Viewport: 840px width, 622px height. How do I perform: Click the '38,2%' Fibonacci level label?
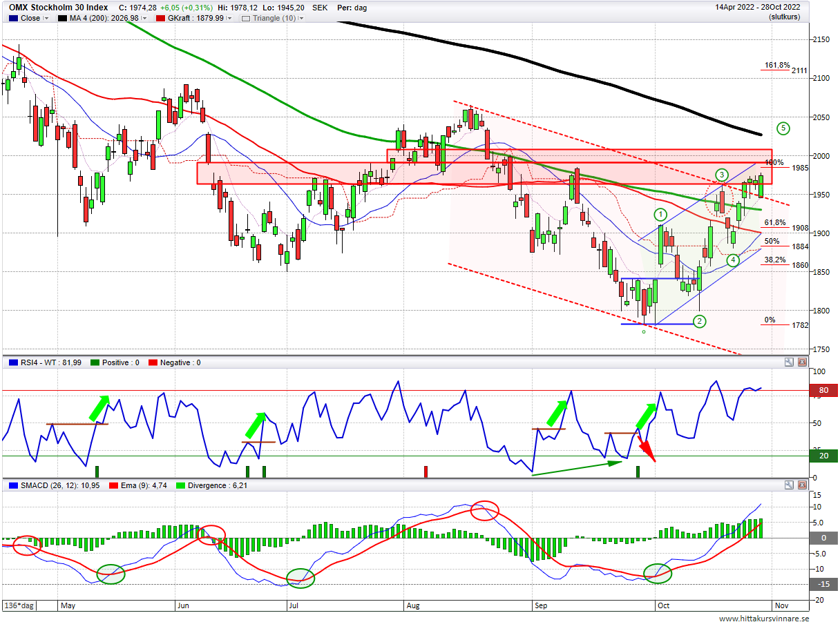(775, 260)
